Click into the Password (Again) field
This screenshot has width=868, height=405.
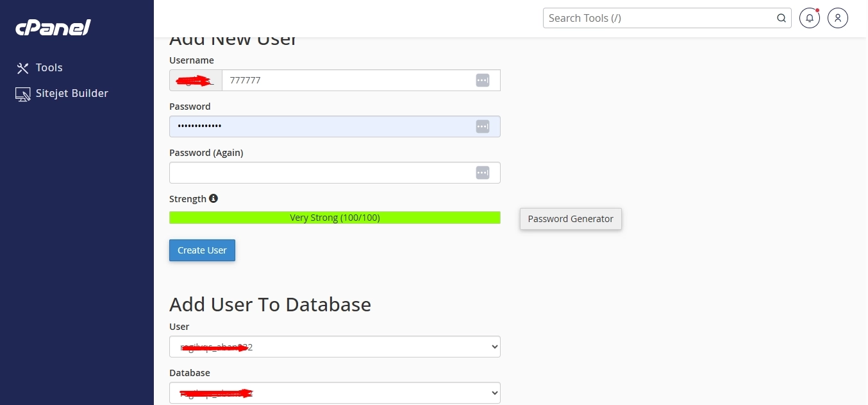tap(335, 173)
